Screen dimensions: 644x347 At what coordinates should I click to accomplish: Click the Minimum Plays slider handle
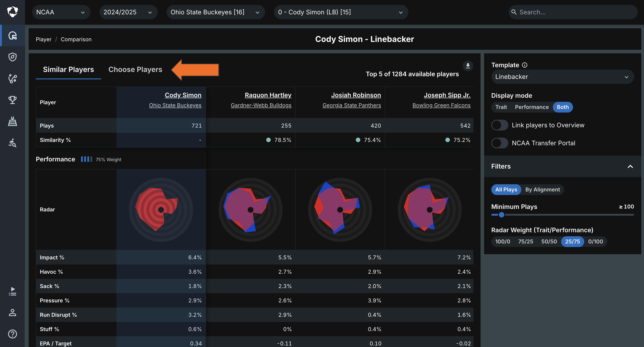pos(502,215)
